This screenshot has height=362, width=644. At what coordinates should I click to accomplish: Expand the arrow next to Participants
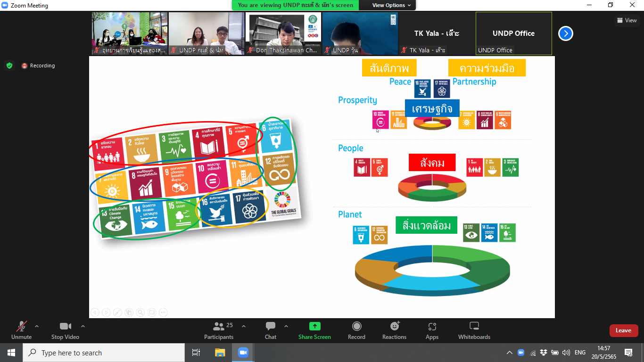pos(244,326)
